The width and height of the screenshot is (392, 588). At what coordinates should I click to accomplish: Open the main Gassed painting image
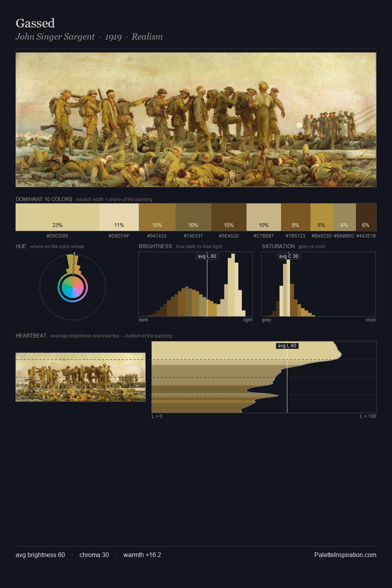[x=196, y=120]
